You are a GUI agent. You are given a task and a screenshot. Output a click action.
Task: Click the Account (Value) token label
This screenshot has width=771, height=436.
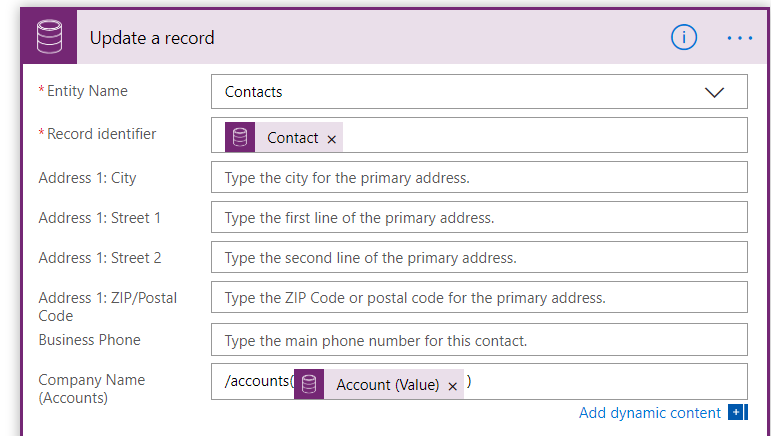pos(387,385)
